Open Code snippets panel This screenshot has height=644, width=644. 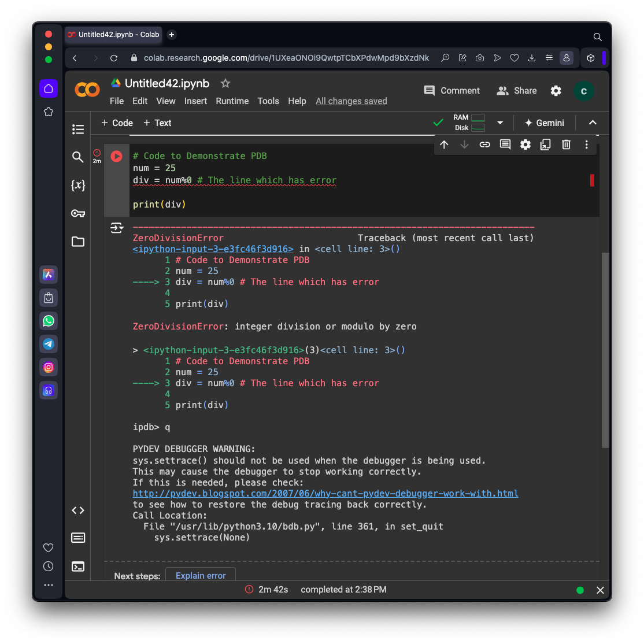coord(78,510)
